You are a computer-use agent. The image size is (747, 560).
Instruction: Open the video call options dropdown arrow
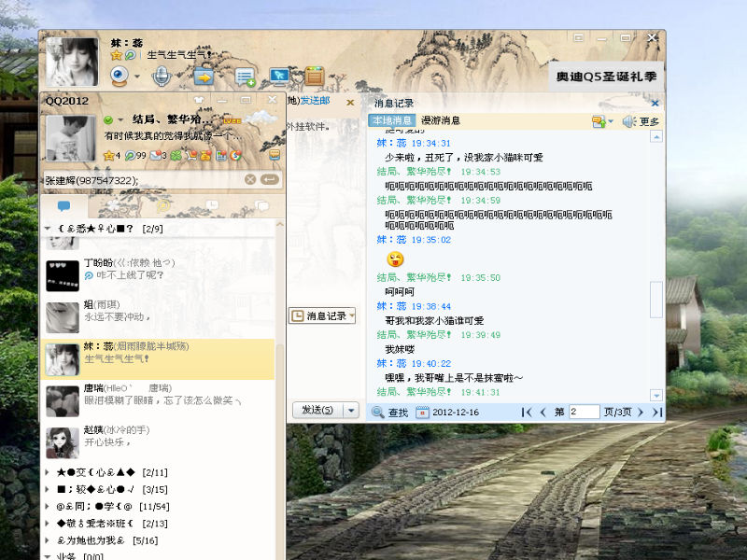pos(137,77)
